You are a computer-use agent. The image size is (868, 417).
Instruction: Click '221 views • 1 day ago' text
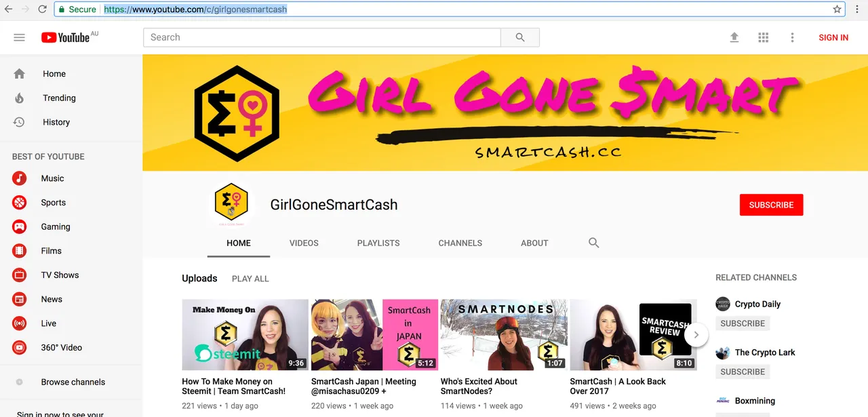(x=220, y=405)
